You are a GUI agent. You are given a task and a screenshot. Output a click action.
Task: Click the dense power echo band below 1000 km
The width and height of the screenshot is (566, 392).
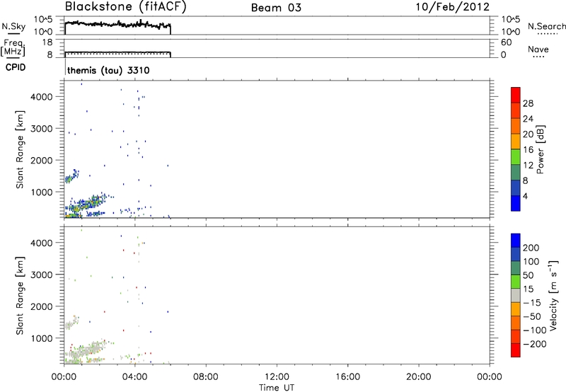(x=86, y=204)
